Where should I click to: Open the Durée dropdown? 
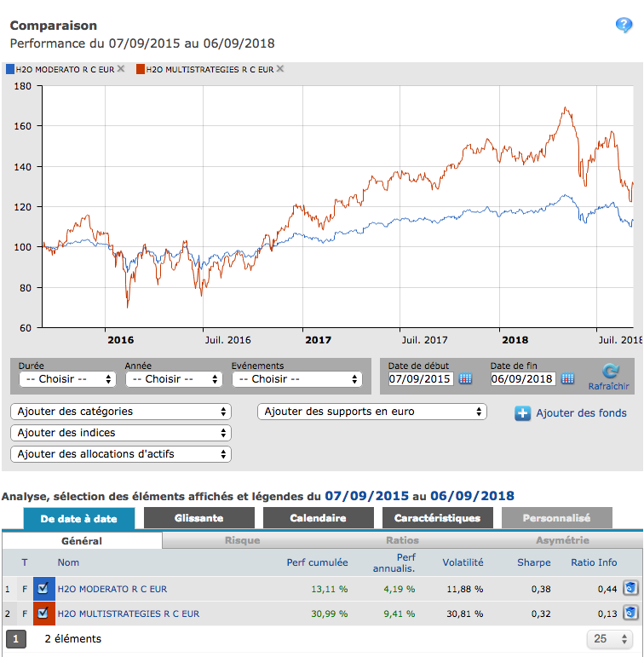pos(67,379)
